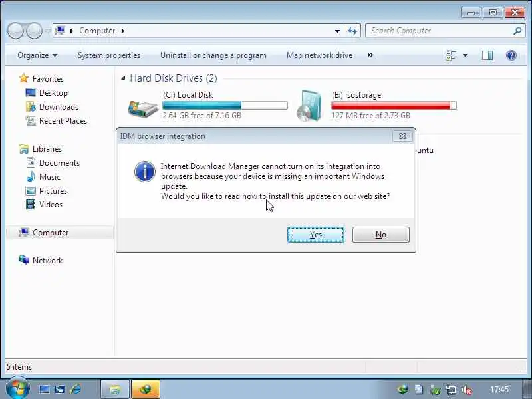
Task: Close the Computer explorer window
Action: pos(515,13)
